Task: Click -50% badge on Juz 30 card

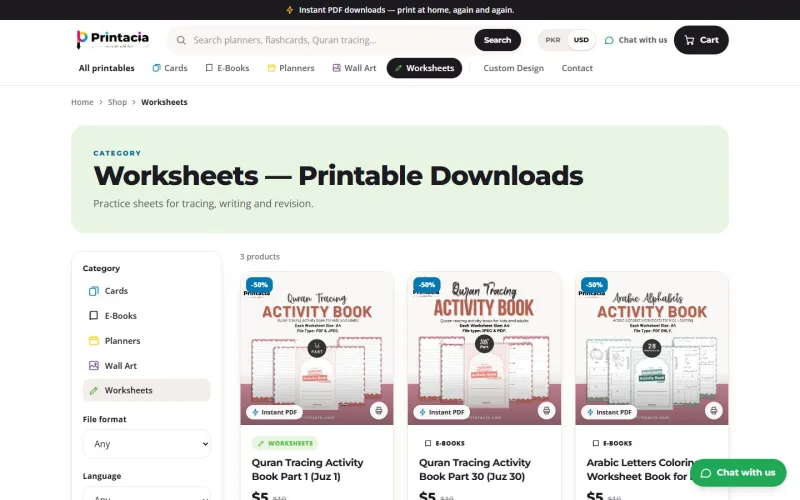Action: [x=427, y=285]
